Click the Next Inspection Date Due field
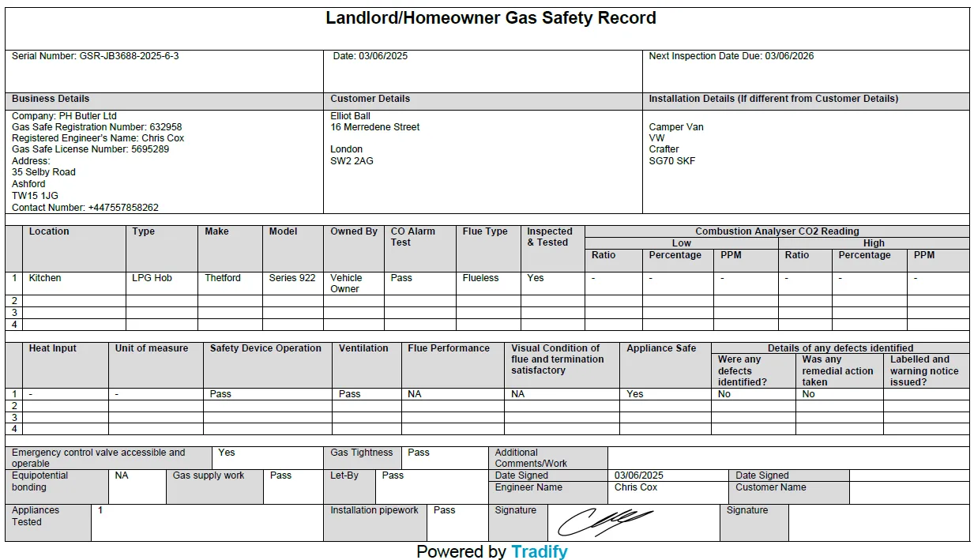Viewport: 974px width, 560px height. (x=731, y=57)
